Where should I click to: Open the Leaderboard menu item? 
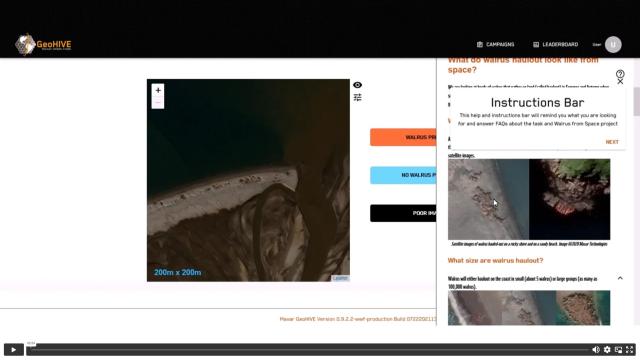click(556, 44)
